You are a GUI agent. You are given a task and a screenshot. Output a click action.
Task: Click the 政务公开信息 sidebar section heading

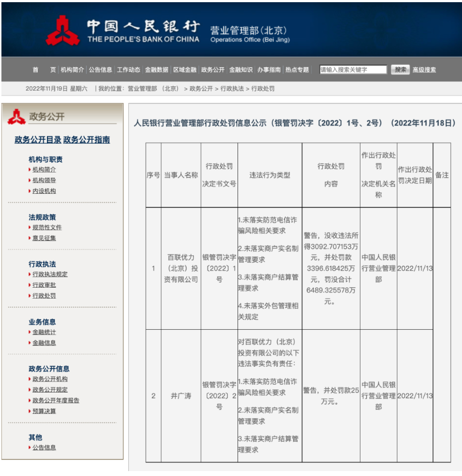(49, 369)
